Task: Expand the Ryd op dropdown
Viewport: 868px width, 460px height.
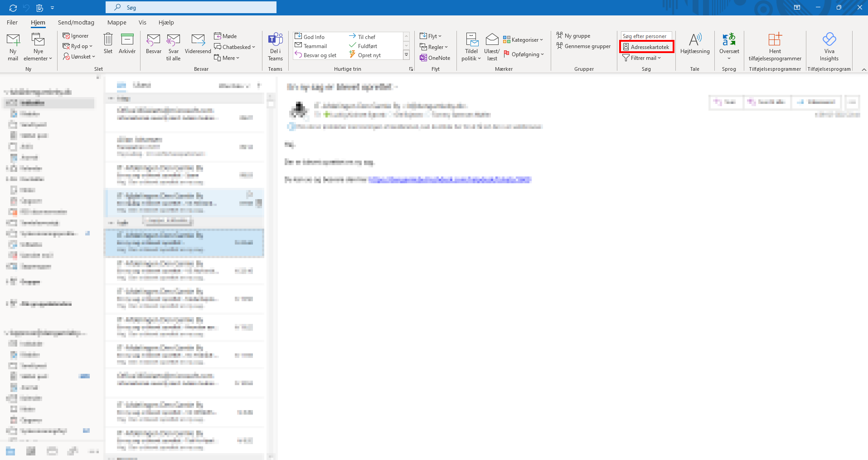Action: pyautogui.click(x=78, y=46)
